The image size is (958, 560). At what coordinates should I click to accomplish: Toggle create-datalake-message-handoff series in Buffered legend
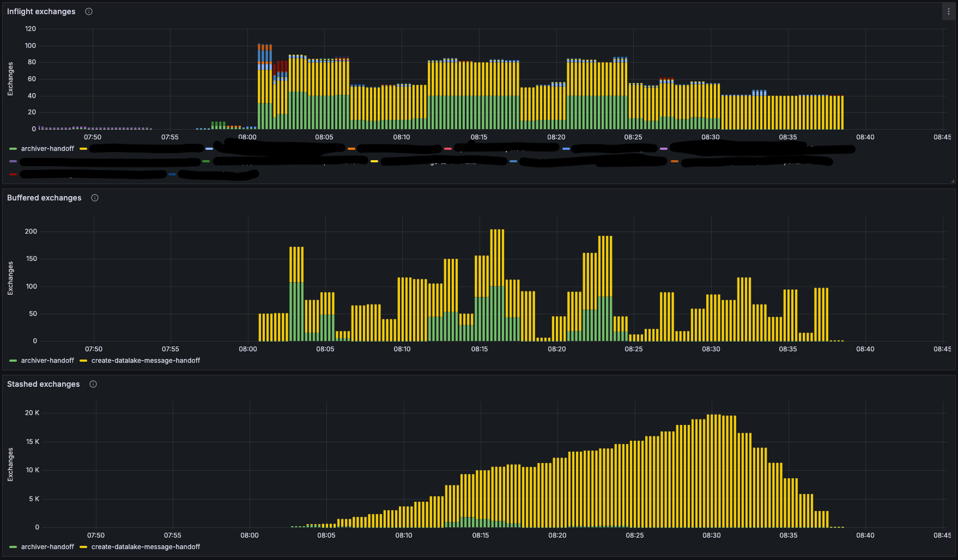click(x=145, y=361)
